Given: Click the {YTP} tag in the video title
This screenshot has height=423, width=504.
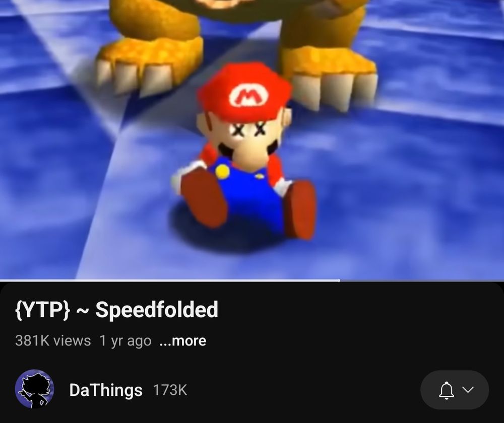Looking at the screenshot, I should coord(42,310).
